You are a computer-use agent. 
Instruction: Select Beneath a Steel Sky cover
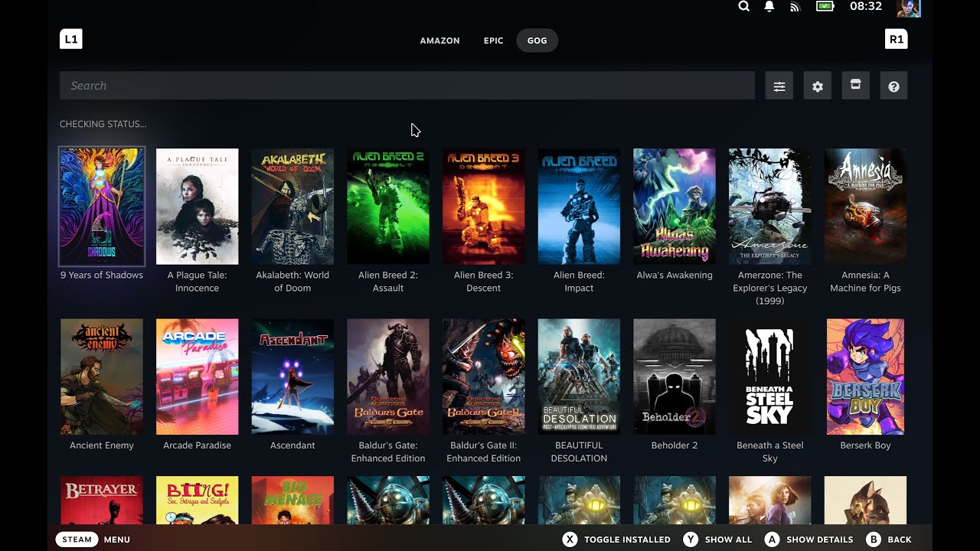point(770,377)
